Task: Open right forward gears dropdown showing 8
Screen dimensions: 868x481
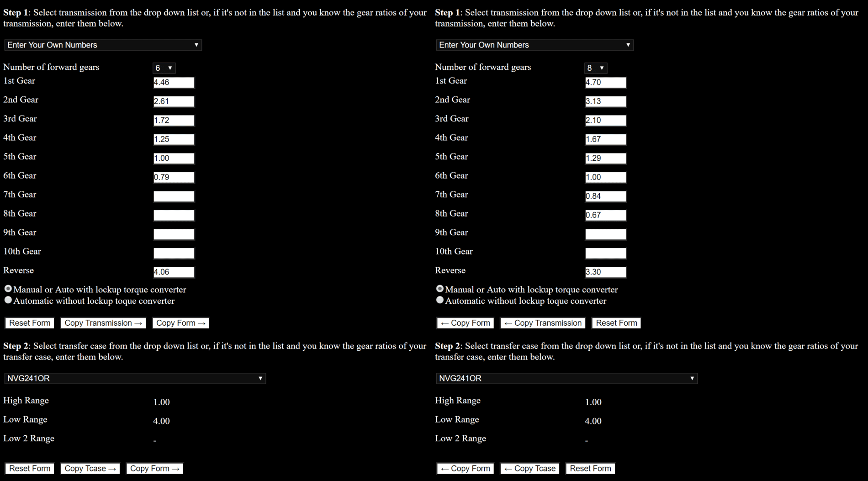Action: pyautogui.click(x=595, y=68)
